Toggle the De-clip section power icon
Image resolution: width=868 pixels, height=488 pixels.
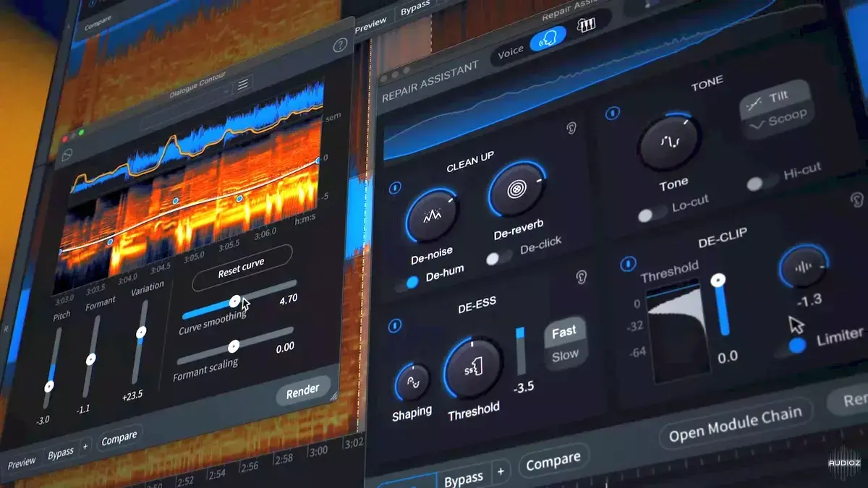point(629,262)
